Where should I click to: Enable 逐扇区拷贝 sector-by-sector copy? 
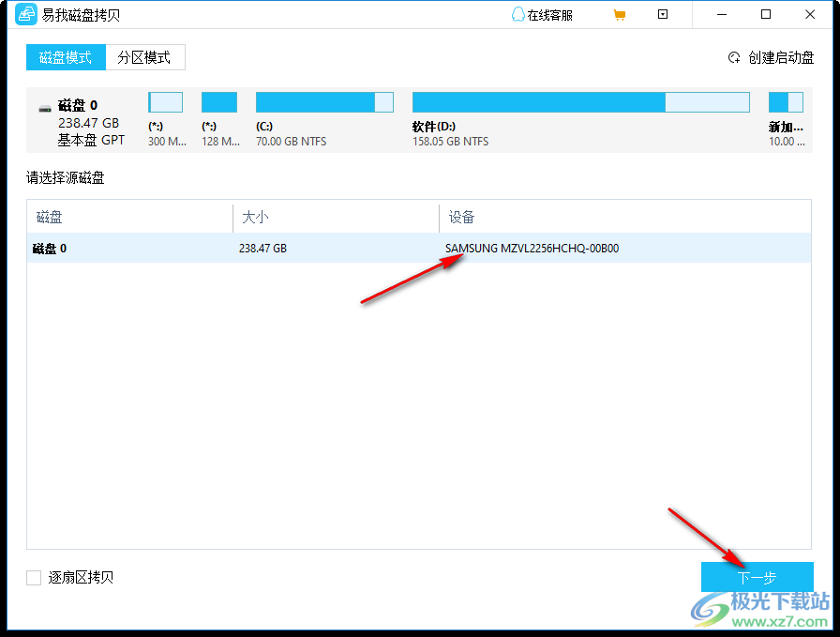[x=34, y=577]
